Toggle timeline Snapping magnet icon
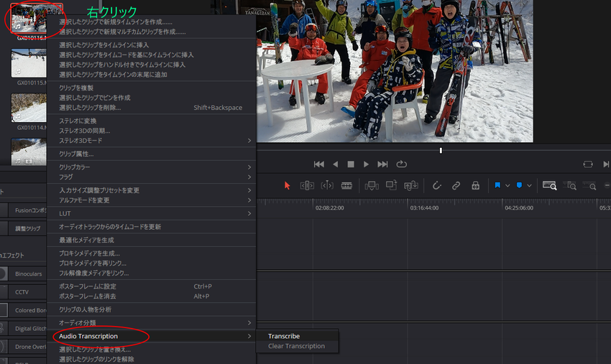Viewport: 611px width, 364px height. click(437, 186)
